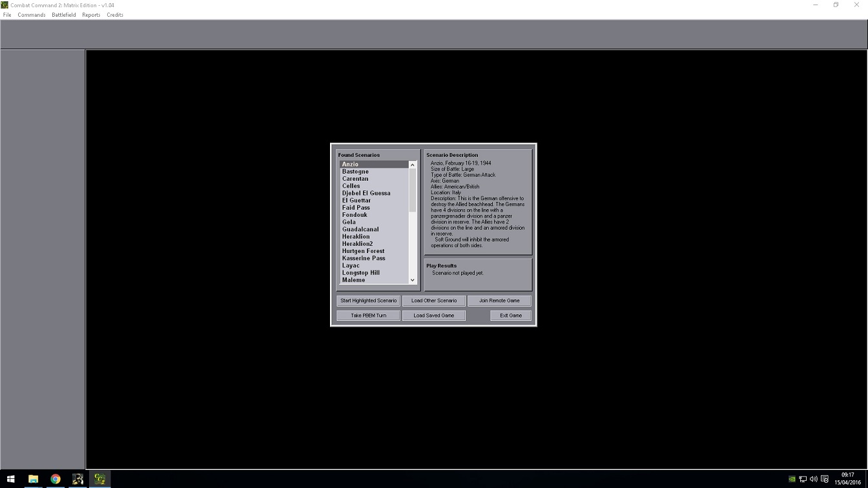Screen dimensions: 868x488
Task: Select the Hurtgen Forest scenario
Action: click(374, 251)
